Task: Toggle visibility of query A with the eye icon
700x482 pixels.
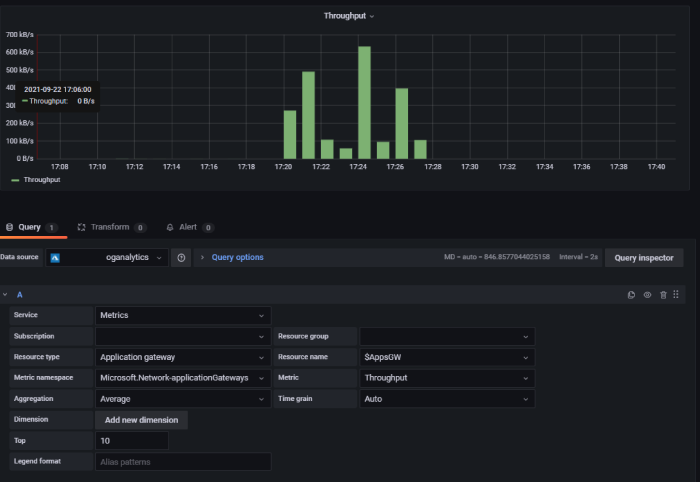Action: (647, 295)
